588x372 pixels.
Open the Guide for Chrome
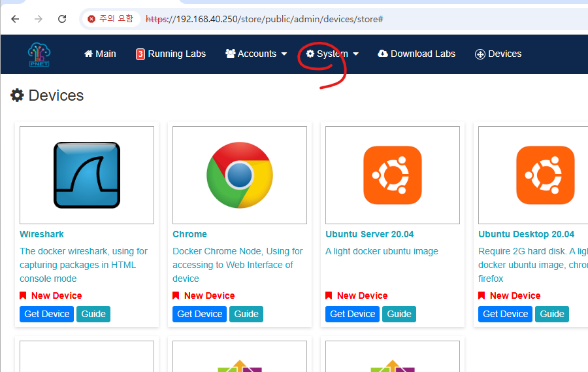click(x=246, y=314)
